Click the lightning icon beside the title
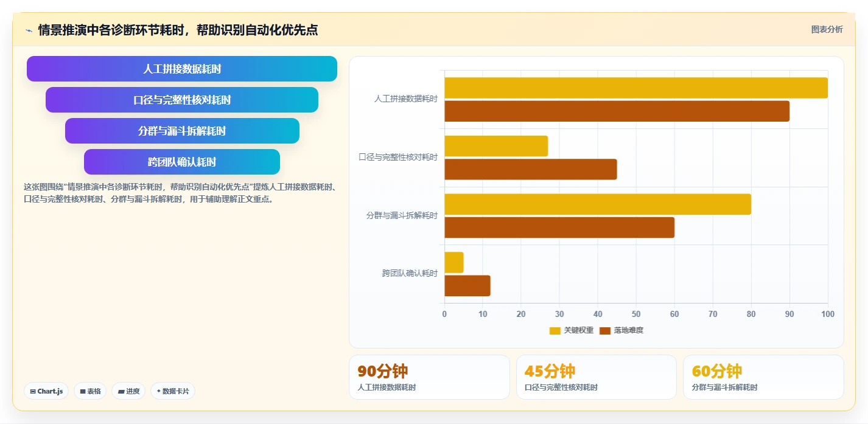 29,30
